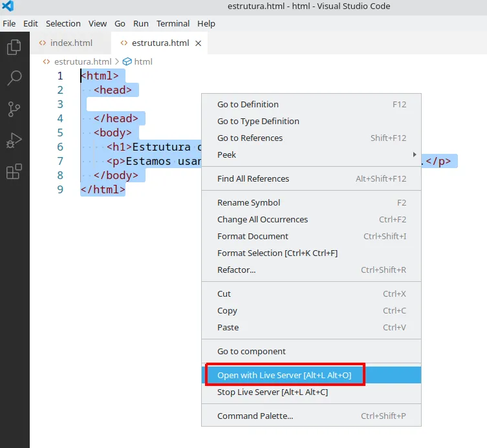Click the opening <html> tag on line 1

click(x=100, y=76)
